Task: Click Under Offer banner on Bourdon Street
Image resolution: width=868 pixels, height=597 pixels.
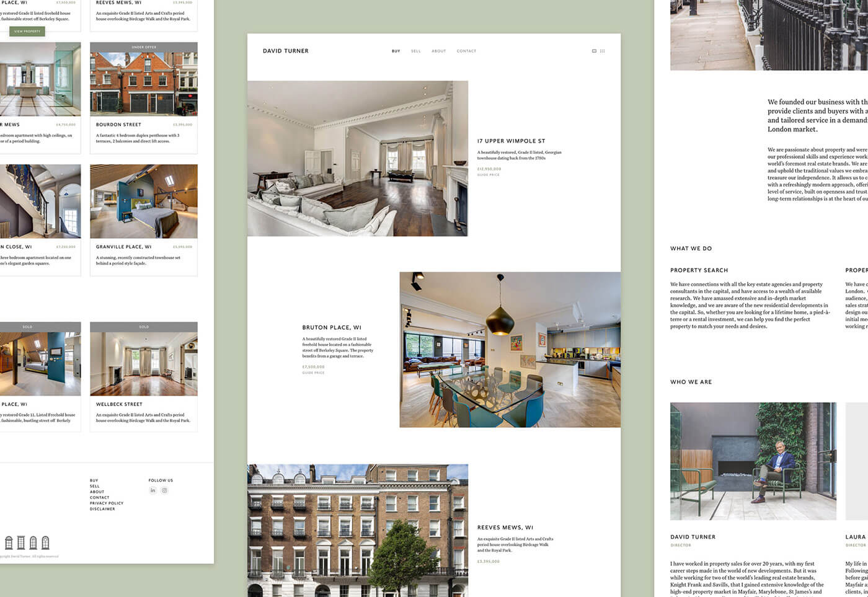Action: (x=144, y=47)
